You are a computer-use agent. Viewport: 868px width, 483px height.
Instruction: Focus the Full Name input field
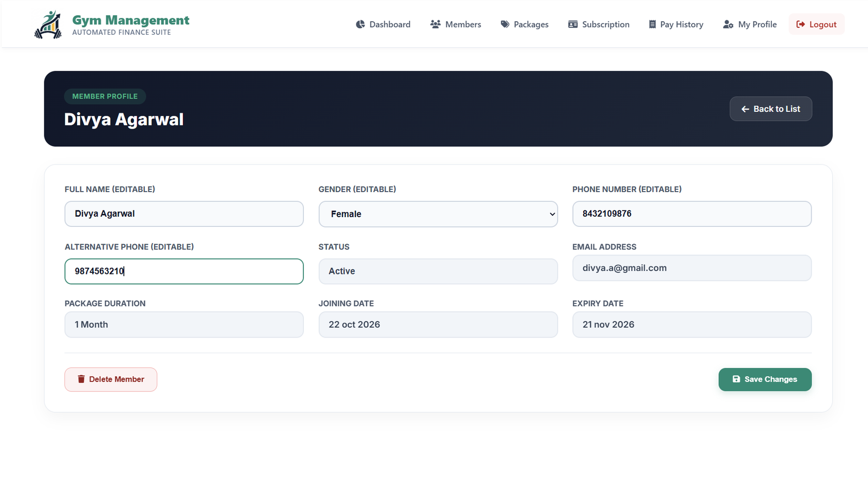[x=184, y=214]
